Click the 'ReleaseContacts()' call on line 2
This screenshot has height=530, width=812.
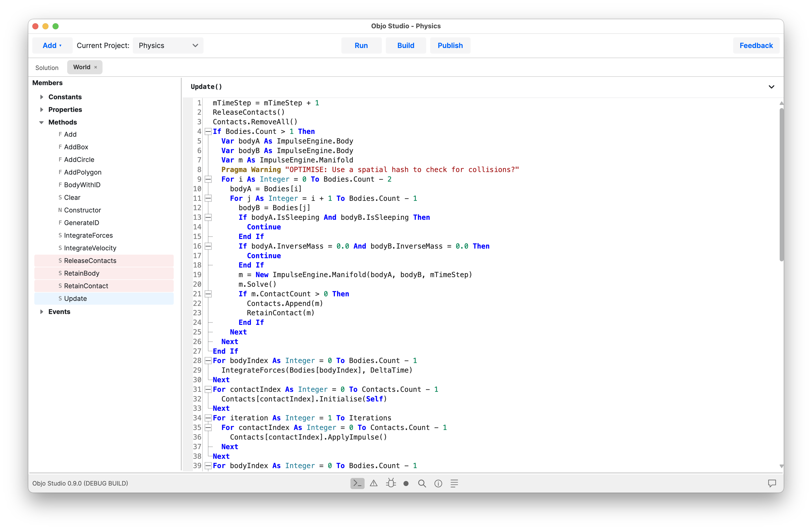pyautogui.click(x=248, y=112)
